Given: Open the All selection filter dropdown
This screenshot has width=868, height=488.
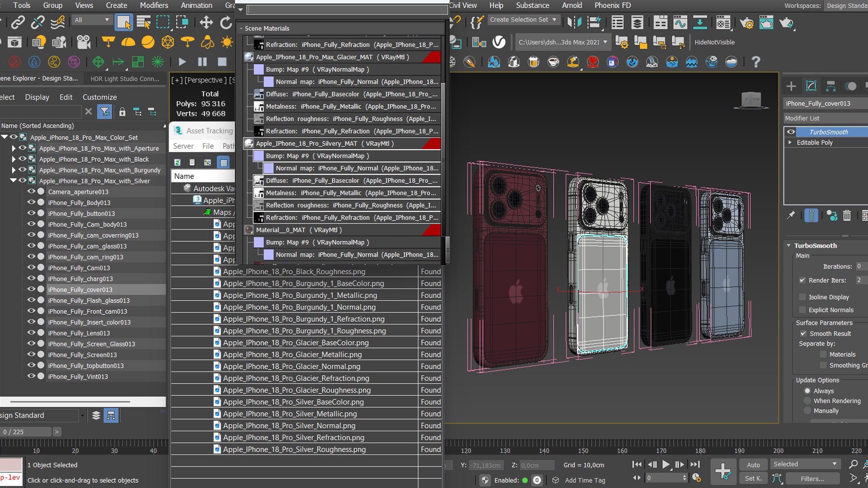Looking at the screenshot, I should [92, 20].
